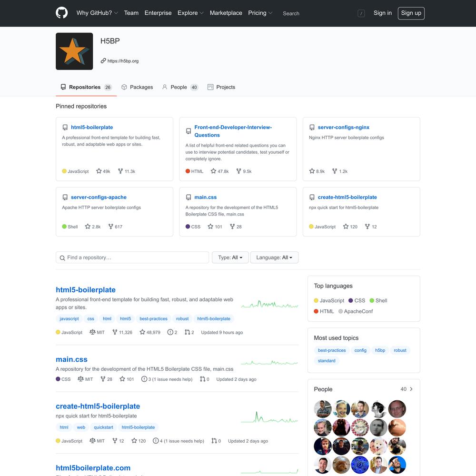476x476 pixels.
Task: Click the stargazers count 48,979 in html5-boilerplate listing
Action: pyautogui.click(x=150, y=332)
